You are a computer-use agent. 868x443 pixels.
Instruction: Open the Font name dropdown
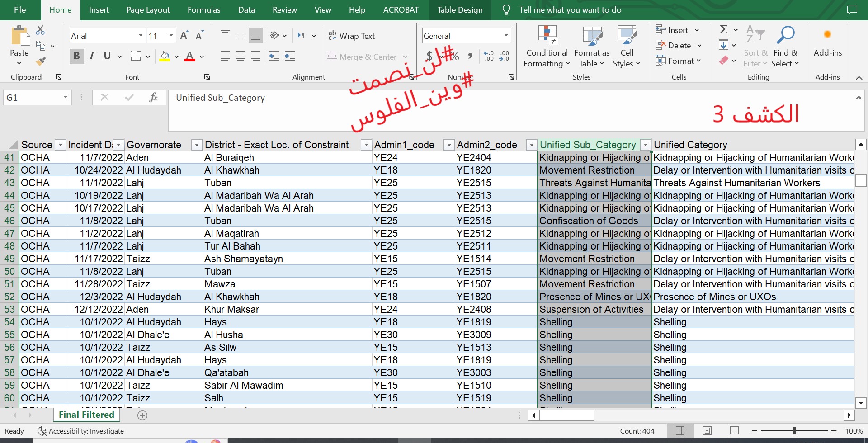(x=141, y=36)
